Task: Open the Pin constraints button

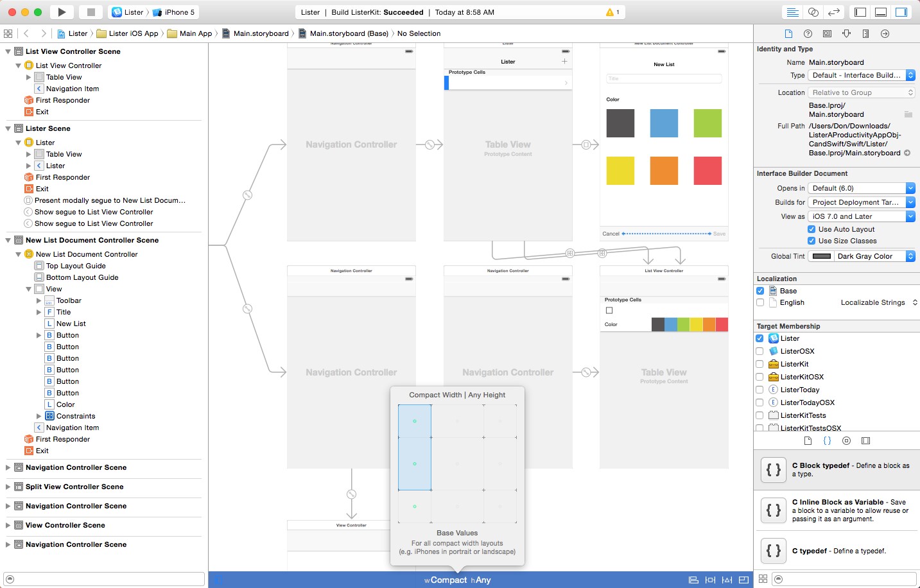Action: click(x=710, y=580)
